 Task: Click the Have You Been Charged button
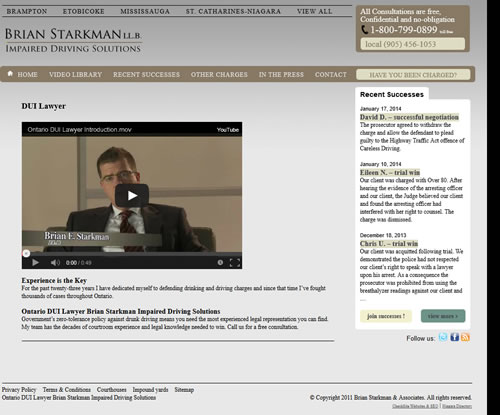click(x=413, y=75)
